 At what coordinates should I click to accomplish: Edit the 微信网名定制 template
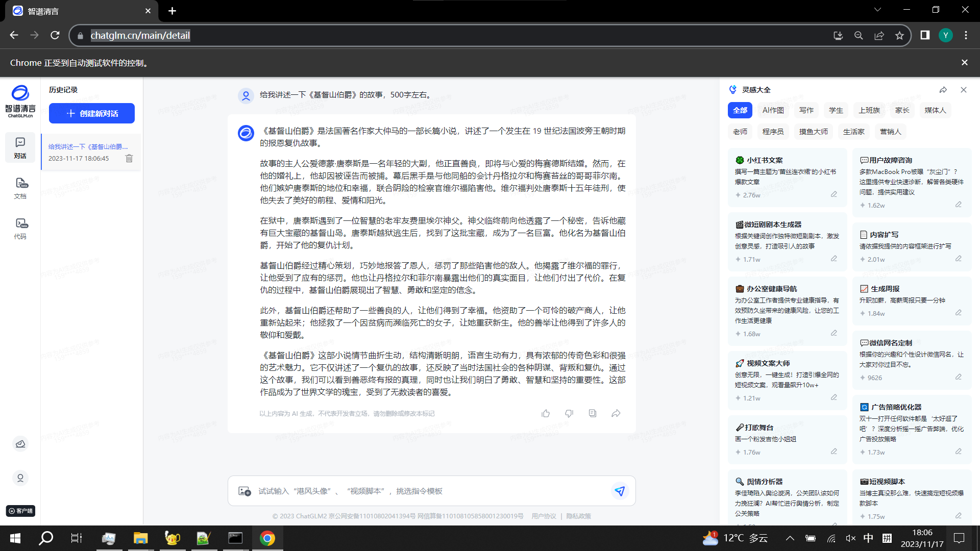pyautogui.click(x=959, y=377)
